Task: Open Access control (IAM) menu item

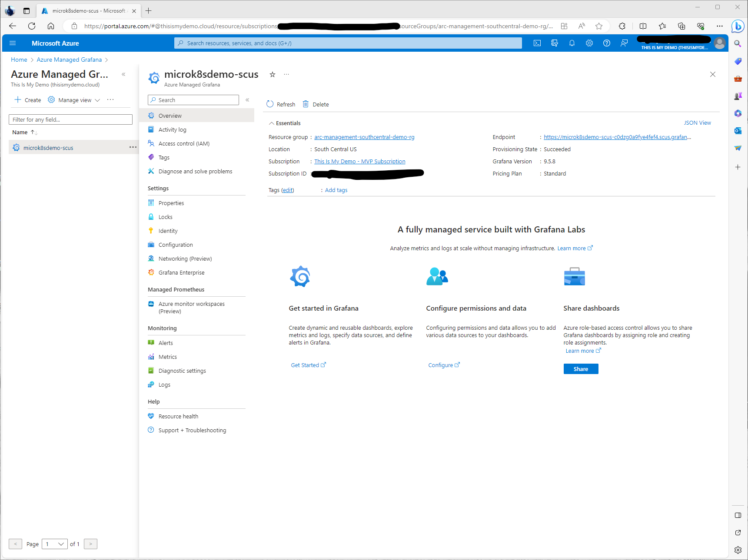Action: pyautogui.click(x=184, y=144)
